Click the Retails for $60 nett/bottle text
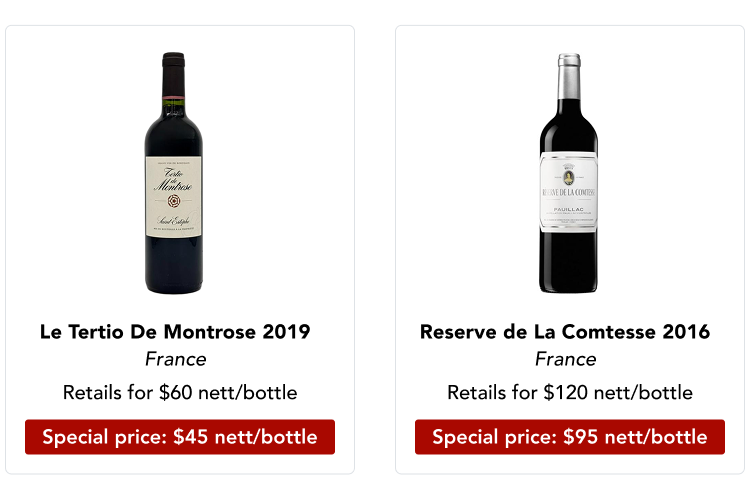750x500 pixels. click(x=180, y=392)
